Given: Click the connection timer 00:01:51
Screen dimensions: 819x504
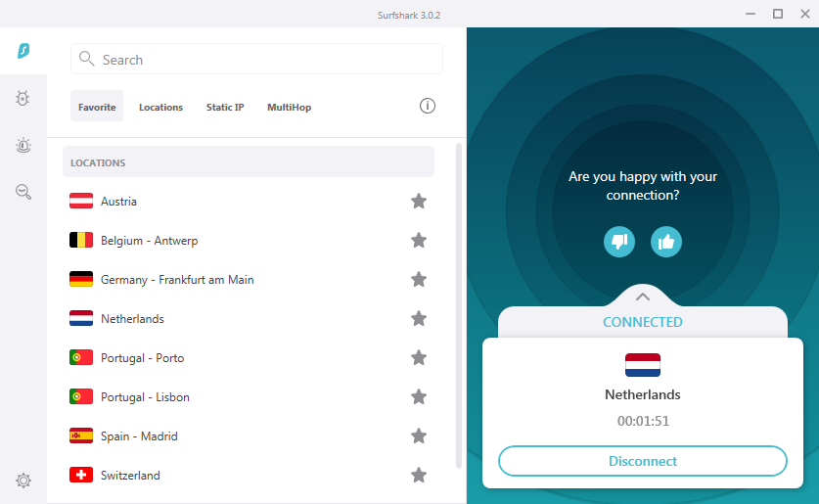Looking at the screenshot, I should (643, 421).
